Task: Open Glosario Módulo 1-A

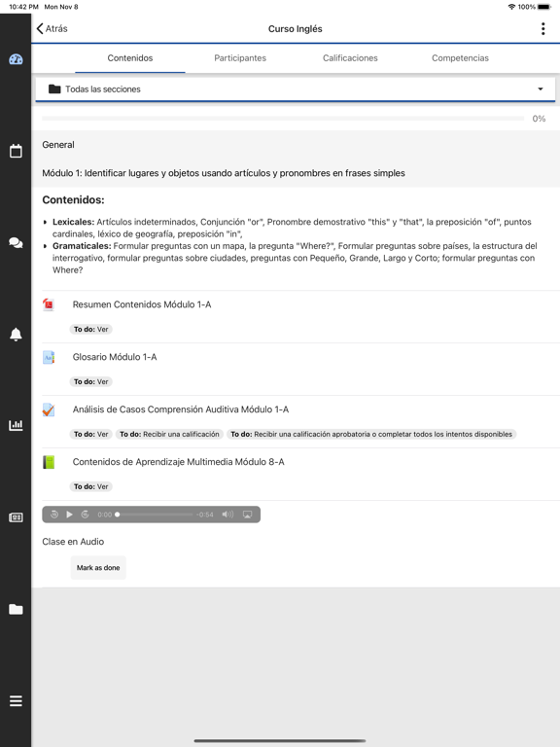Action: (x=115, y=357)
